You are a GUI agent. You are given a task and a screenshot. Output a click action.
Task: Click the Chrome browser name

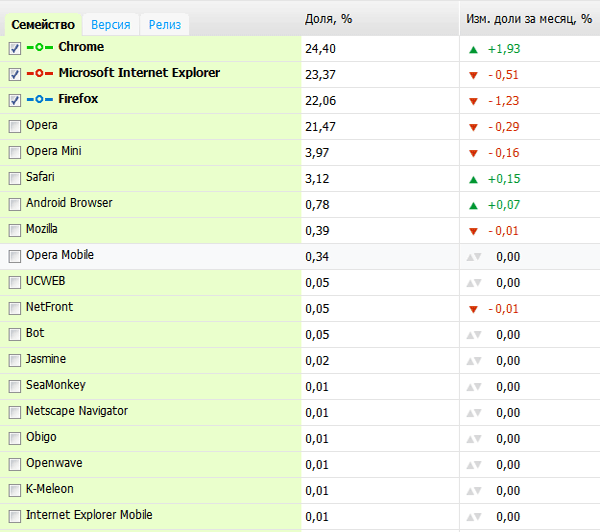click(81, 47)
